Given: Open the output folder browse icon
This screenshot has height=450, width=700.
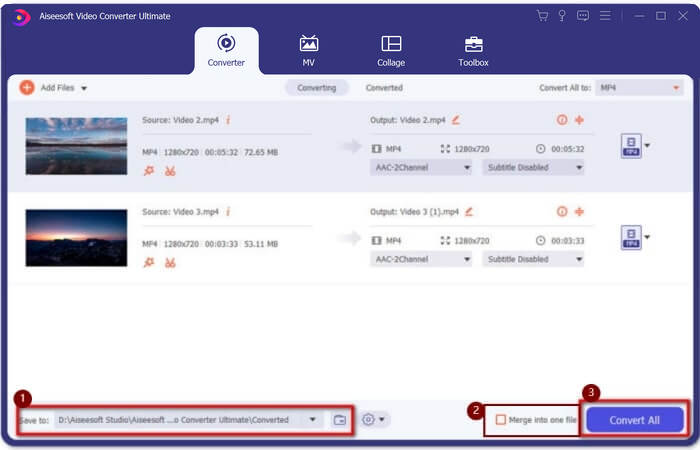Looking at the screenshot, I should [340, 420].
